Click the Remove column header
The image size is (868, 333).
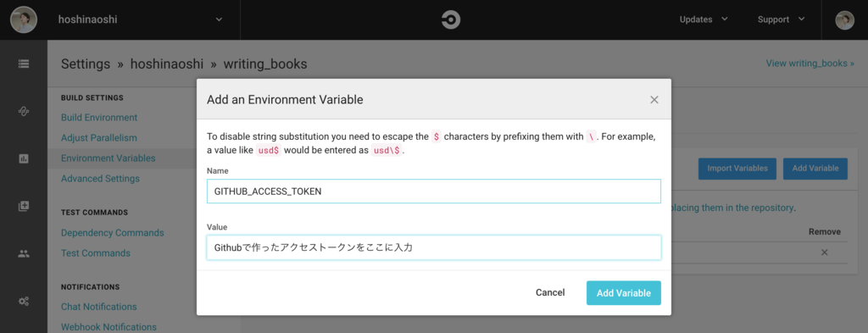pyautogui.click(x=824, y=232)
